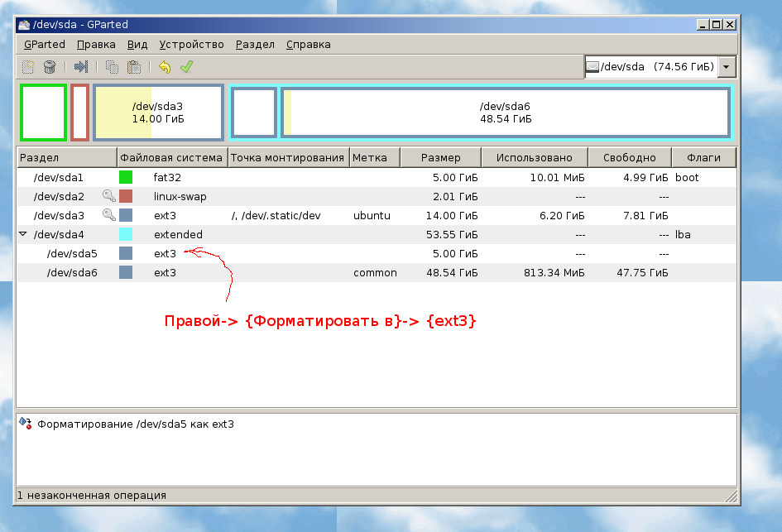Viewport: 782px width, 532px height.
Task: Select the /dev/sda4 partition row
Action: 377,234
